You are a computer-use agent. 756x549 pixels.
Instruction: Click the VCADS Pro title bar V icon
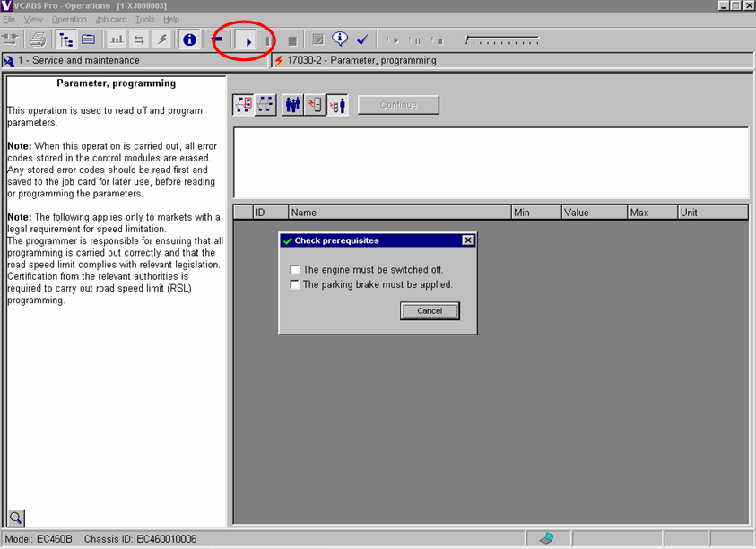[x=6, y=5]
